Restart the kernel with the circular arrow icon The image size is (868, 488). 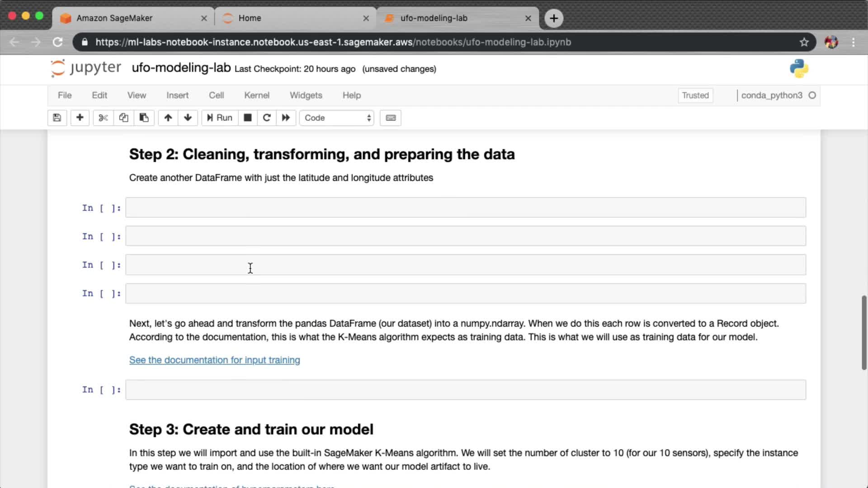pyautogui.click(x=267, y=118)
